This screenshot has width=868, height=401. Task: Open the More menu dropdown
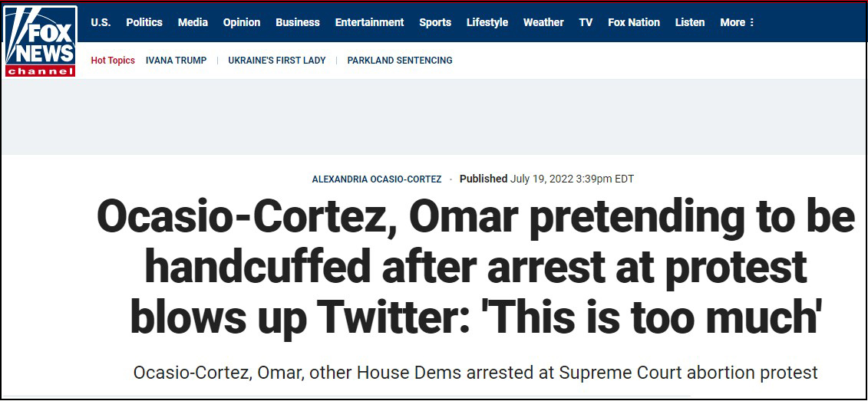pyautogui.click(x=737, y=22)
